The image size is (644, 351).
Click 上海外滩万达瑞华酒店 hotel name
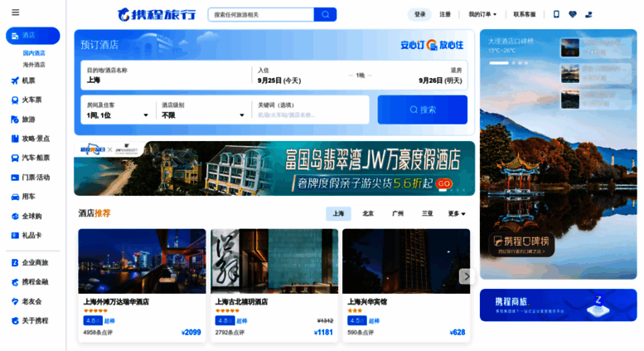pos(116,302)
